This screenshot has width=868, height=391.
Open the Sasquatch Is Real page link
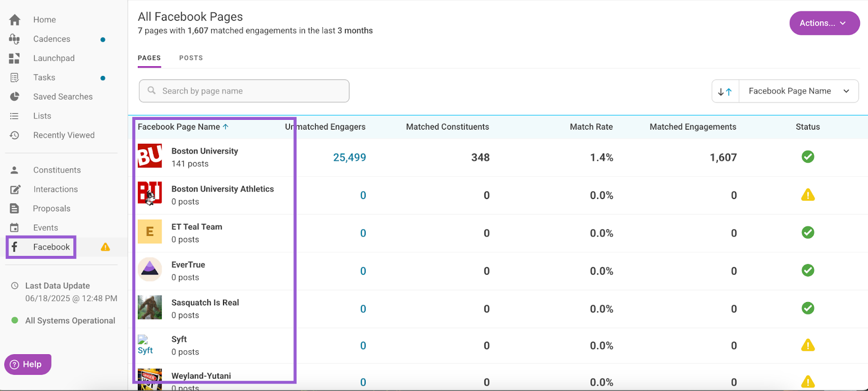pos(205,303)
